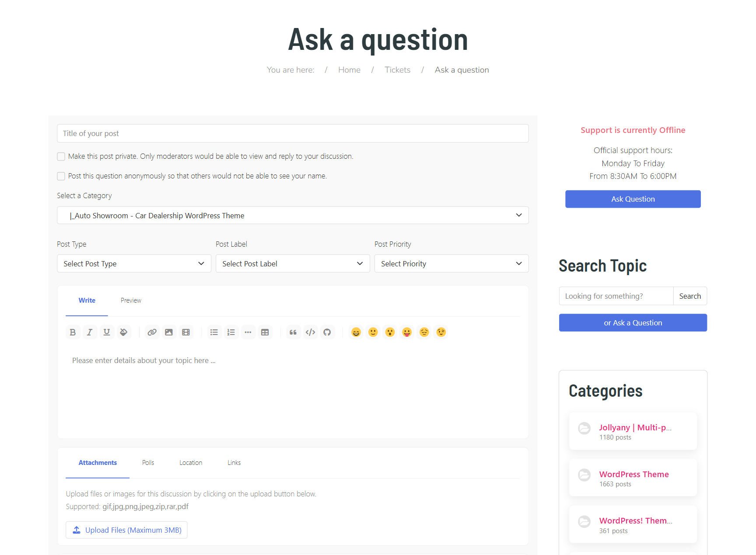Insert the tongue-out emoji

tap(407, 332)
